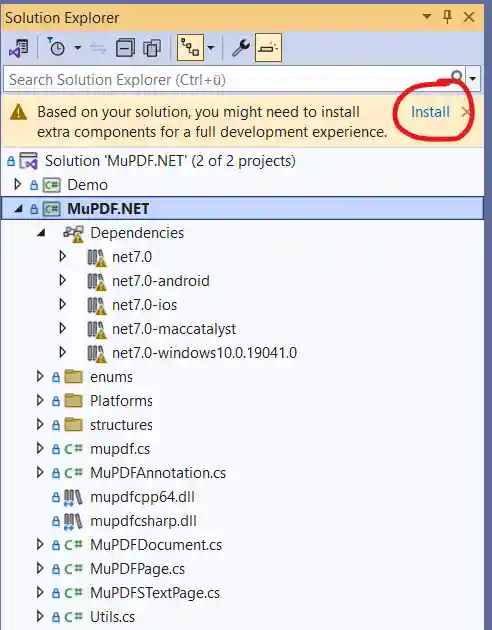The height and width of the screenshot is (630, 492).
Task: Expand the MuPDFDocument.cs node
Action: click(40, 544)
